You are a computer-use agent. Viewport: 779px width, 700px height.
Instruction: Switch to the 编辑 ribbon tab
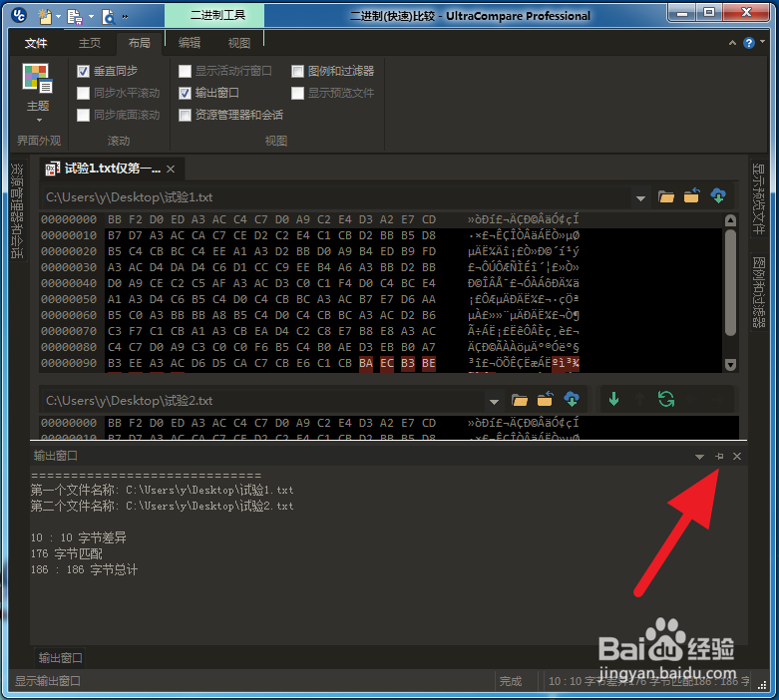[x=190, y=43]
